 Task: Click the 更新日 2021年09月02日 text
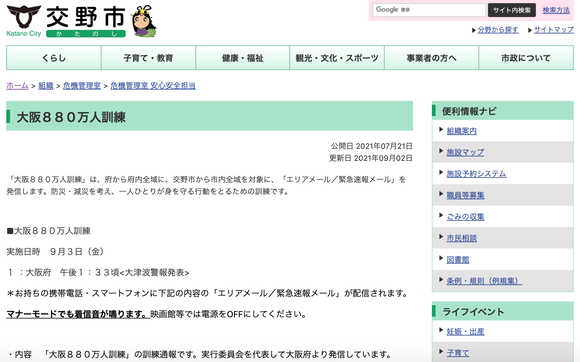(371, 158)
